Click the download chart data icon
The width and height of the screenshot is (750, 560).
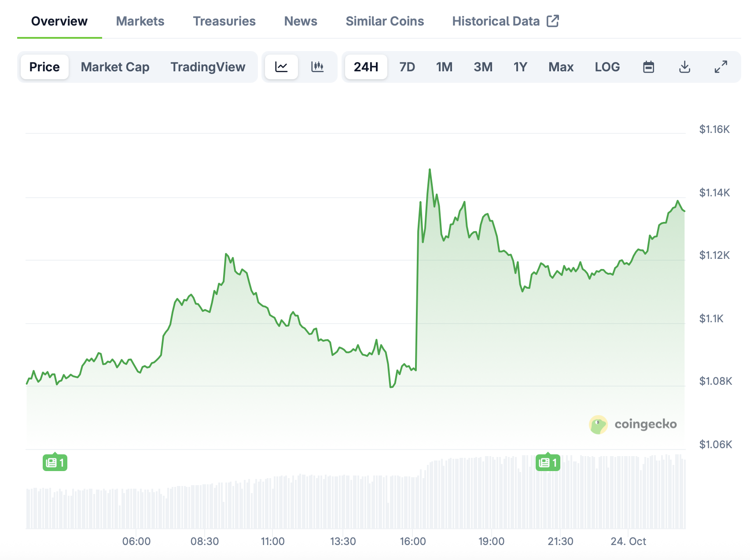[684, 67]
